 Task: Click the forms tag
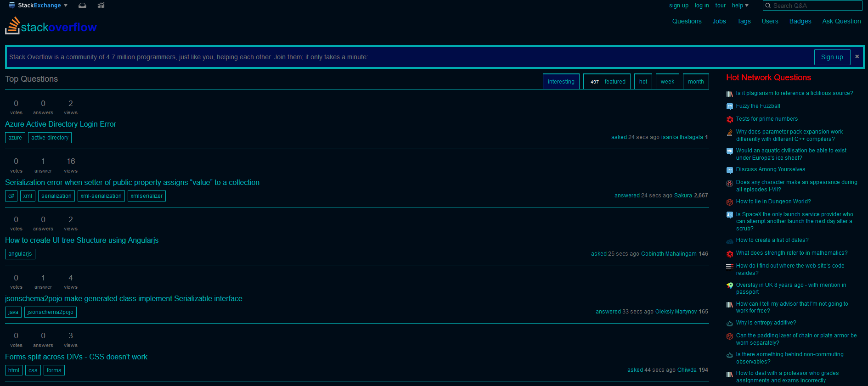(x=54, y=370)
